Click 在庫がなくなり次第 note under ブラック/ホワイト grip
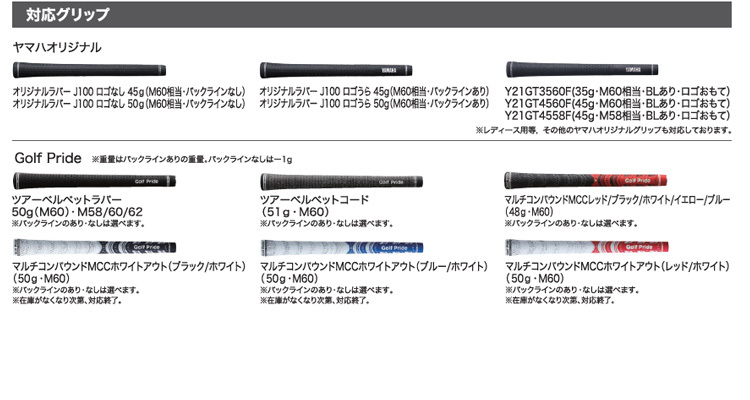The width and height of the screenshot is (750, 400). tap(67, 300)
